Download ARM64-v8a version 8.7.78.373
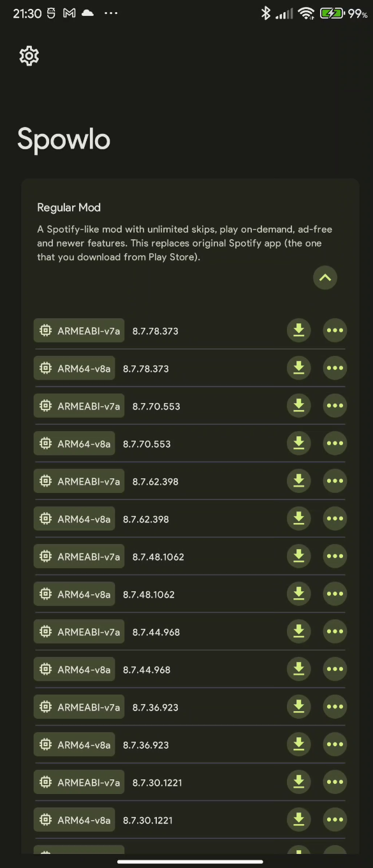The height and width of the screenshot is (868, 373). [298, 368]
